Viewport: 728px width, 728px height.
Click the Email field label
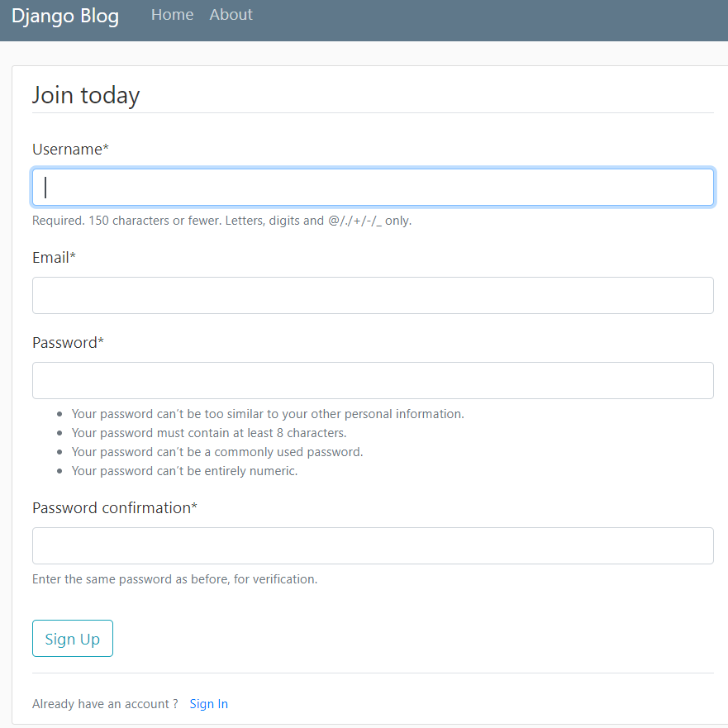pyautogui.click(x=53, y=257)
